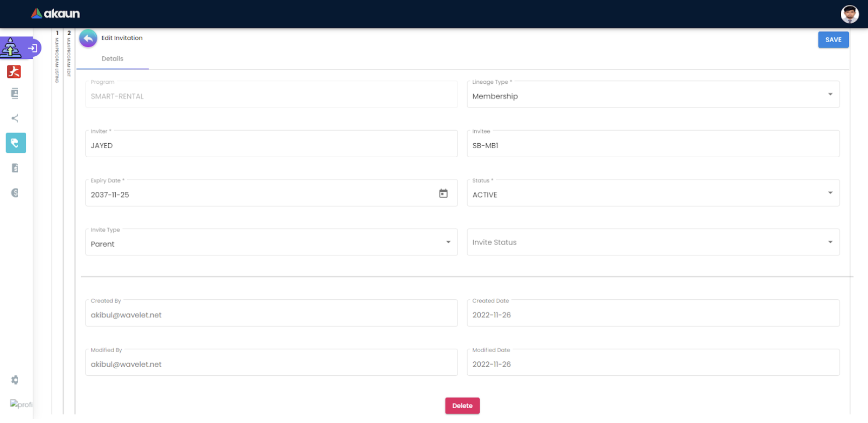Open the dollar coin sidebar icon
Viewport: 868px width, 423px height.
15,192
